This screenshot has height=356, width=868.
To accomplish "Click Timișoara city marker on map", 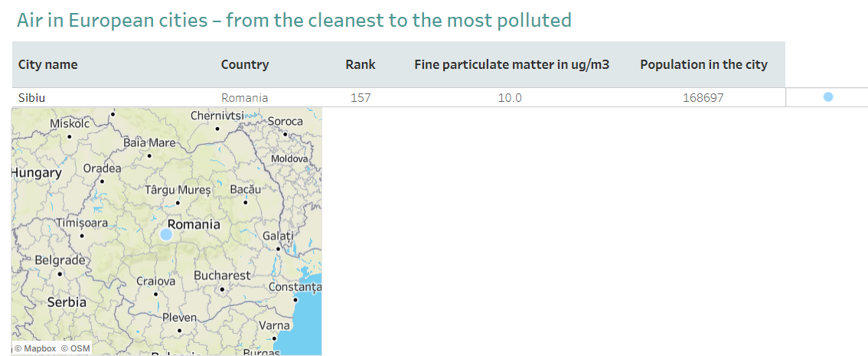I will pyautogui.click(x=82, y=236).
